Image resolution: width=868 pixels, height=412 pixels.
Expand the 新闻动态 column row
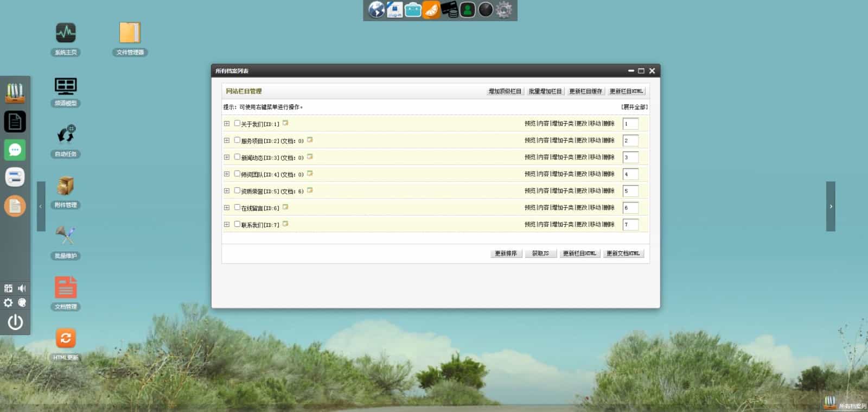227,157
